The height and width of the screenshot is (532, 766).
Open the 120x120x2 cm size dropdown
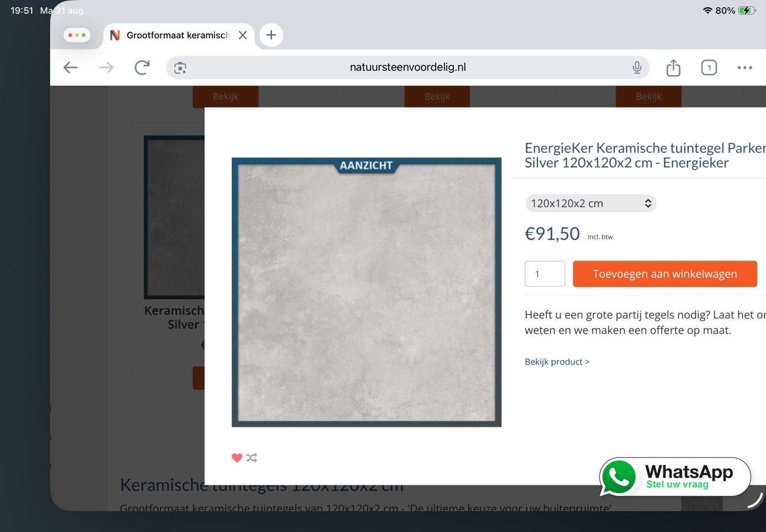tap(591, 203)
